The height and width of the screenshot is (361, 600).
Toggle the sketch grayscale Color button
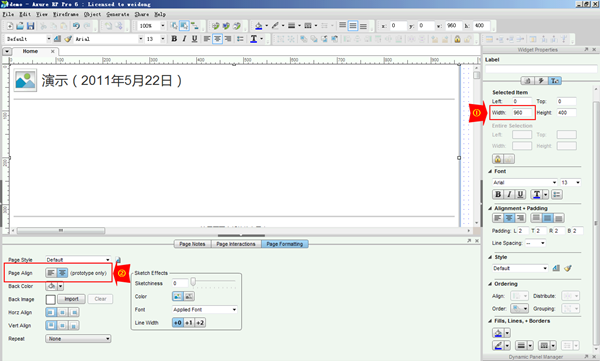point(189,296)
